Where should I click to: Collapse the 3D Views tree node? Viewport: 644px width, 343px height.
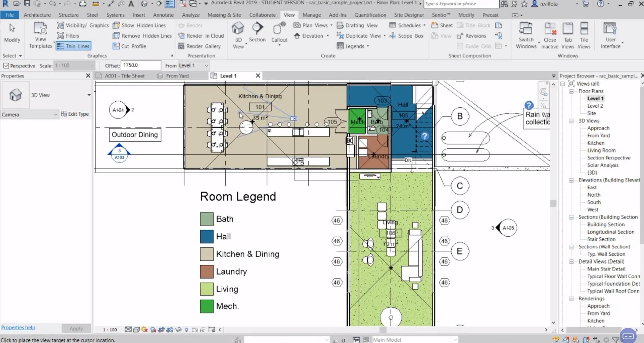(572, 121)
